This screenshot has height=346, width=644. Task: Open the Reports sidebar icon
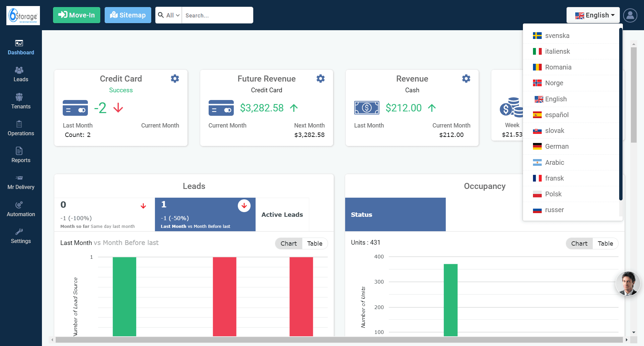click(21, 155)
